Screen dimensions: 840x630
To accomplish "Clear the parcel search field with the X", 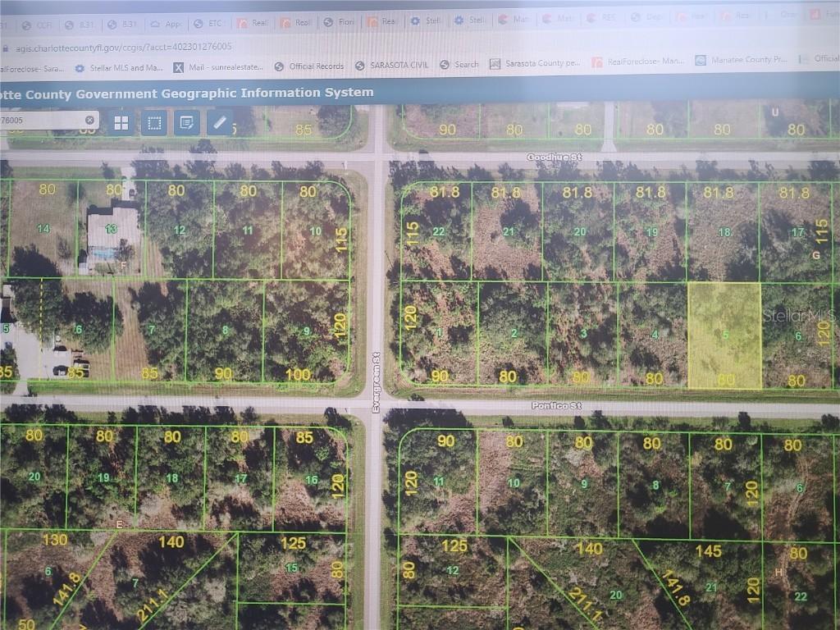I will pyautogui.click(x=90, y=119).
